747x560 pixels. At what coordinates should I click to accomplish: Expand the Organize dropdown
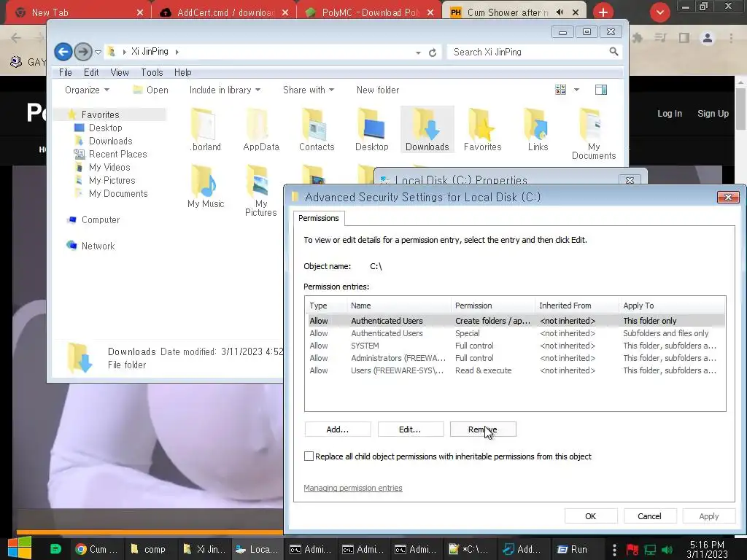pyautogui.click(x=87, y=90)
